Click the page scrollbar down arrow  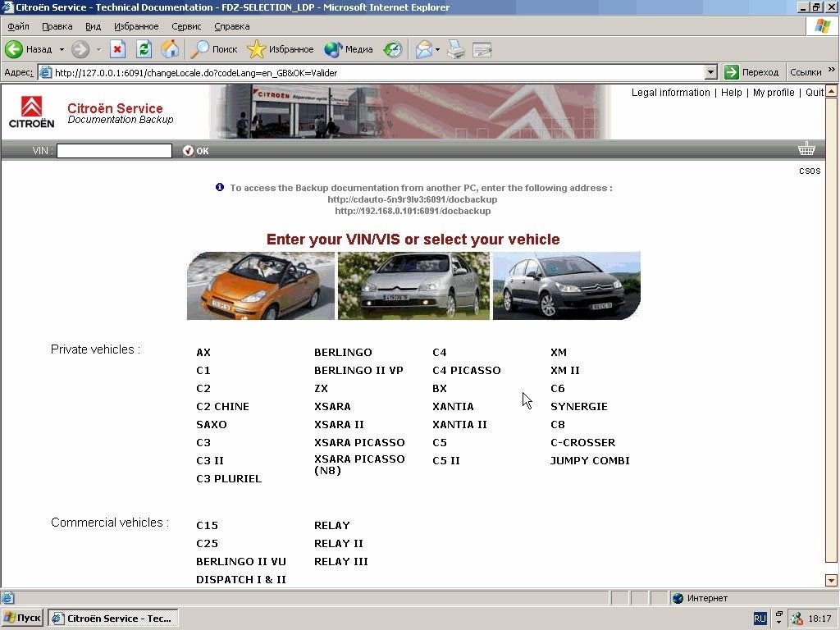(831, 580)
